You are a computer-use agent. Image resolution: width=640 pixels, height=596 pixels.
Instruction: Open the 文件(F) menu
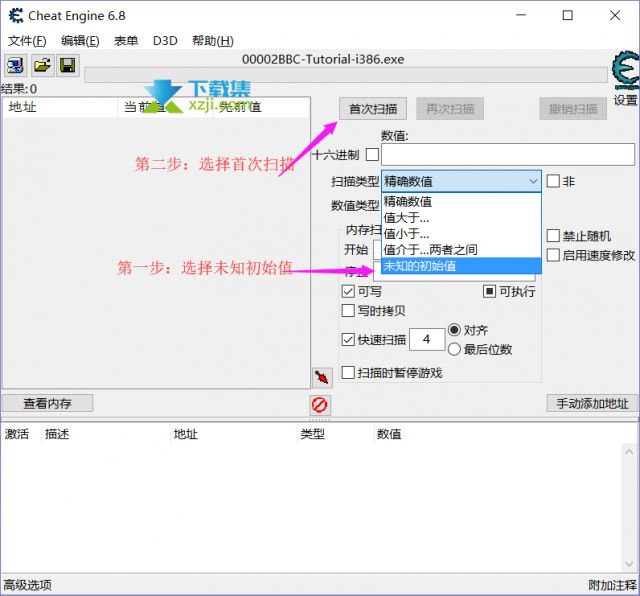point(27,41)
